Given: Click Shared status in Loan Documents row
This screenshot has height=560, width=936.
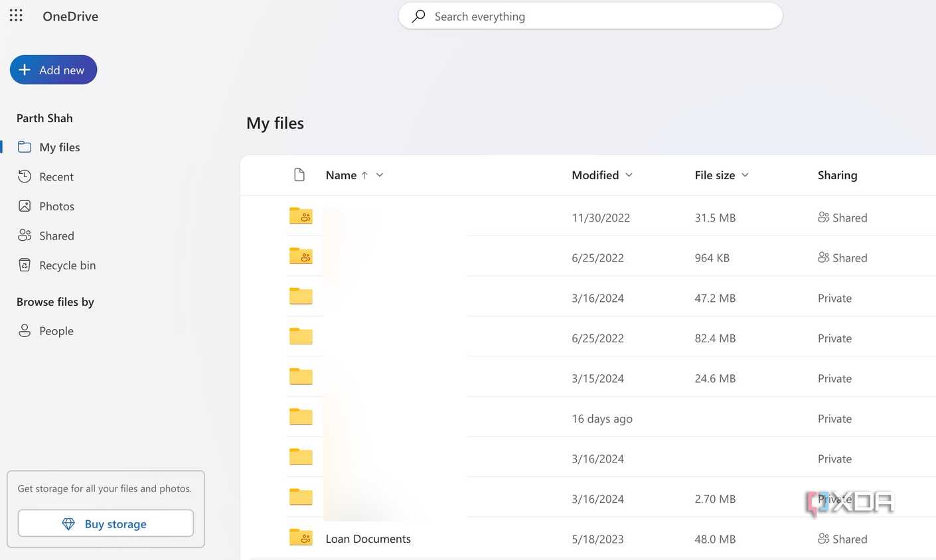Looking at the screenshot, I should coord(850,539).
